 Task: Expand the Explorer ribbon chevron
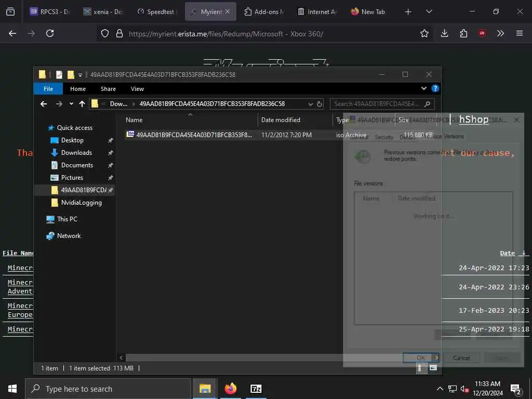(424, 88)
